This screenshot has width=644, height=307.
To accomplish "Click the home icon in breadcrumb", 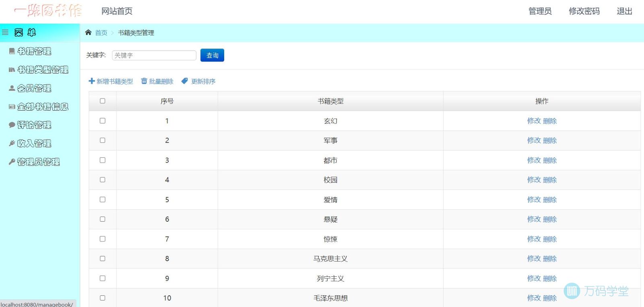I will 89,33.
